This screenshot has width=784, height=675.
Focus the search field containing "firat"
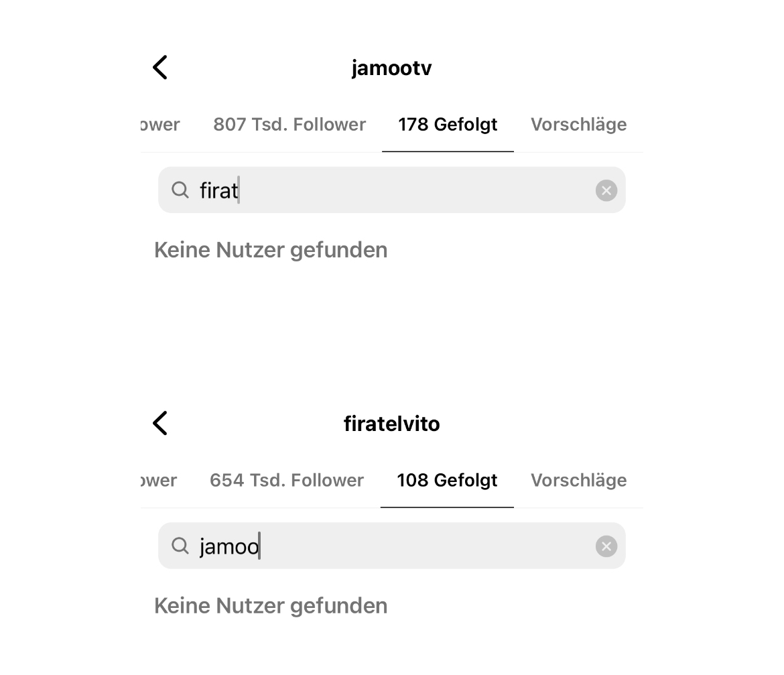pos(402,191)
